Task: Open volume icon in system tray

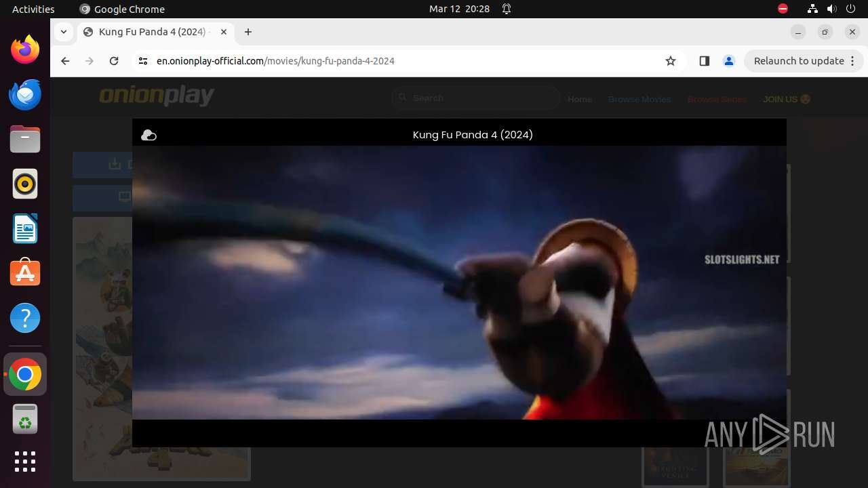Action: pyautogui.click(x=831, y=9)
